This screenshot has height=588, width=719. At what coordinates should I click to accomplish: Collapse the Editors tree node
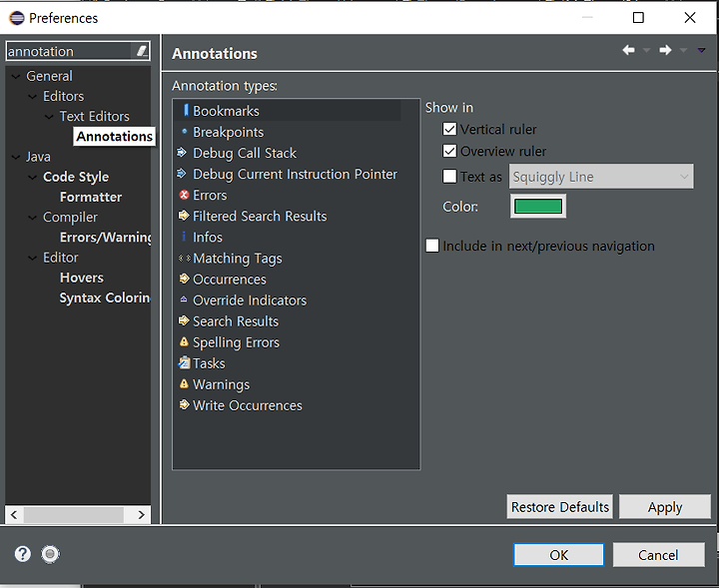coord(33,96)
